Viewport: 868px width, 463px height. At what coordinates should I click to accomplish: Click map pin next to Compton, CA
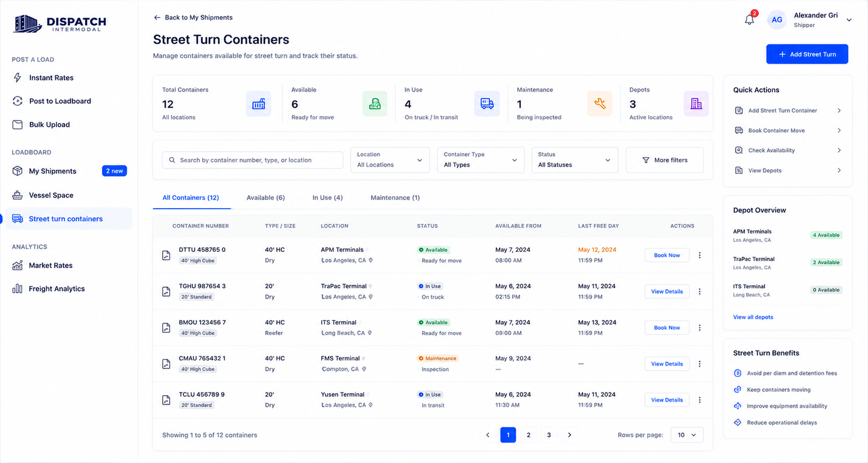pyautogui.click(x=364, y=369)
